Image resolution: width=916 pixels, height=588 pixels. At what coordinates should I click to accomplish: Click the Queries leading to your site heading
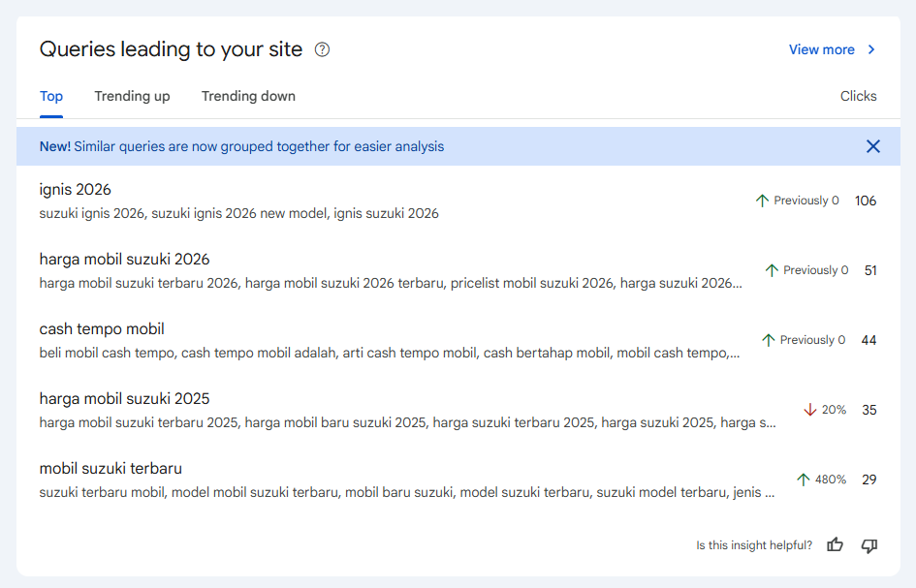click(x=171, y=49)
